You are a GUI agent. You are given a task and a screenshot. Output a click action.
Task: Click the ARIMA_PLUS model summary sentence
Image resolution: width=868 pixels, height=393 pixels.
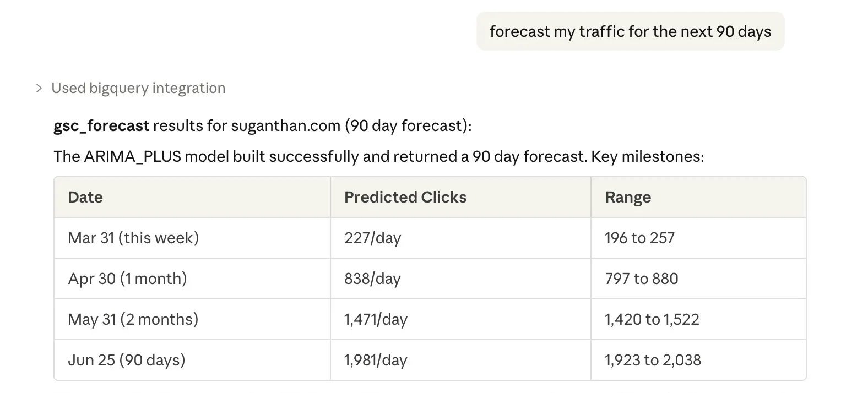tap(378, 156)
